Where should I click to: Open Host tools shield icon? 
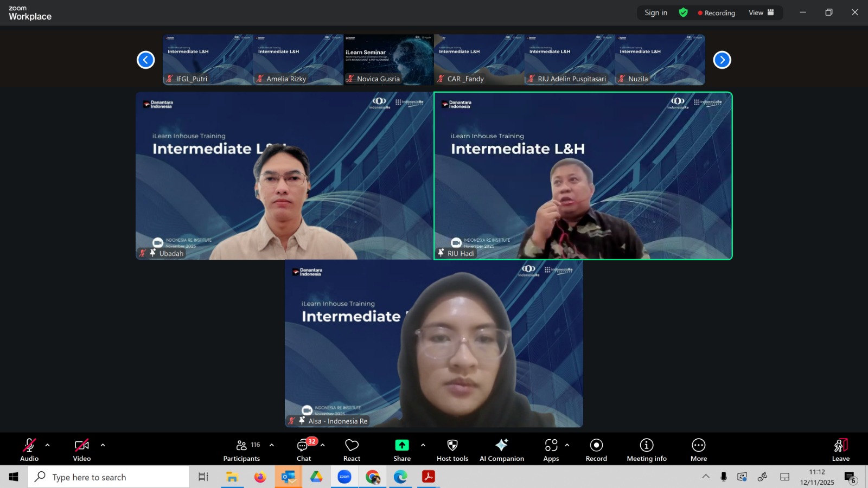pos(452,450)
